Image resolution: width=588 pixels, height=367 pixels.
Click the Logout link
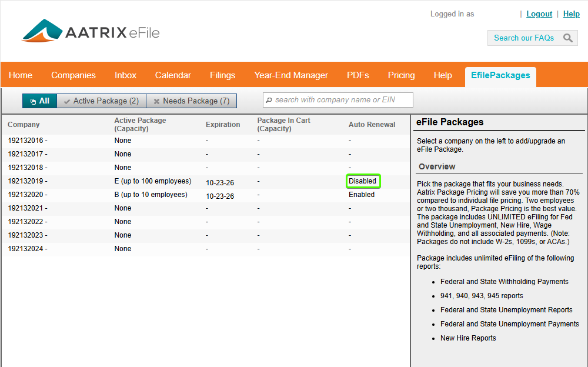(x=539, y=14)
